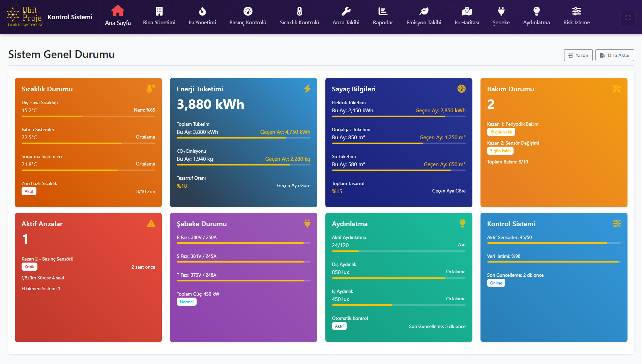Click the Emisyon Takibi leaf icon
Image resolution: width=642 pixels, height=364 pixels.
[424, 11]
